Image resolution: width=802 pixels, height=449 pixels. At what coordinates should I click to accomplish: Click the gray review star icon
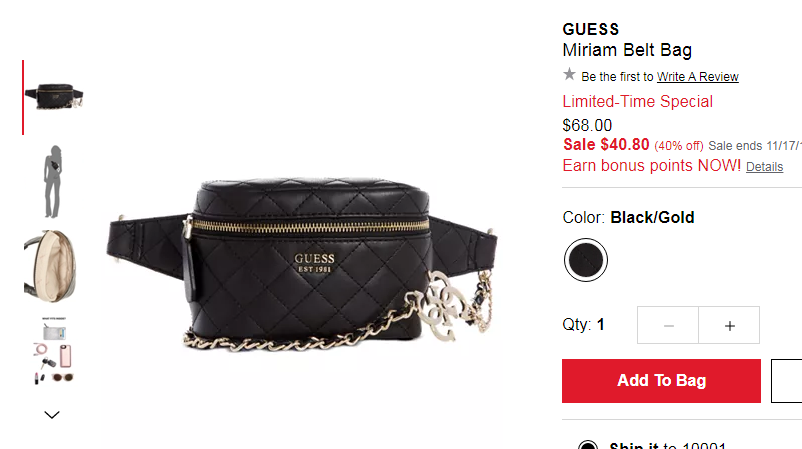569,75
